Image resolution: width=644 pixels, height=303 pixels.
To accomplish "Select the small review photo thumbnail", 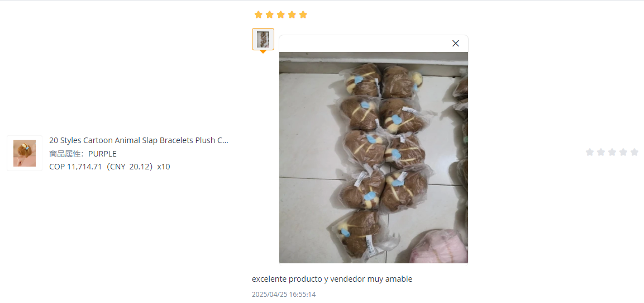I will click(263, 39).
